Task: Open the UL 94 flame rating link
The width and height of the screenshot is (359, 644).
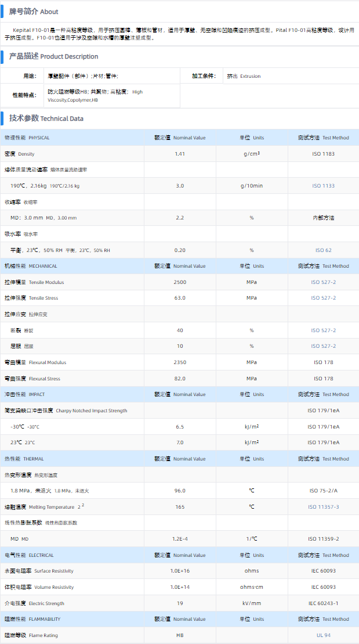Action: tap(323, 635)
